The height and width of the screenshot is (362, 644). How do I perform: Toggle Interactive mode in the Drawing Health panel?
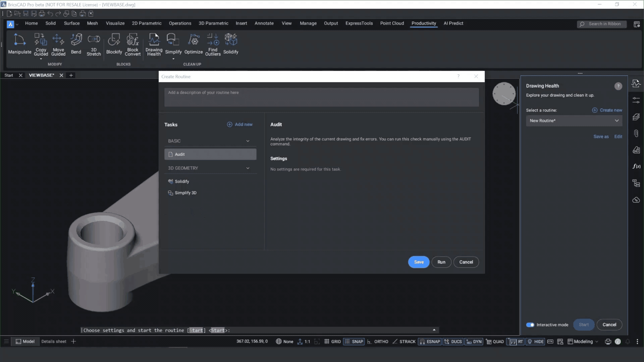(530, 325)
